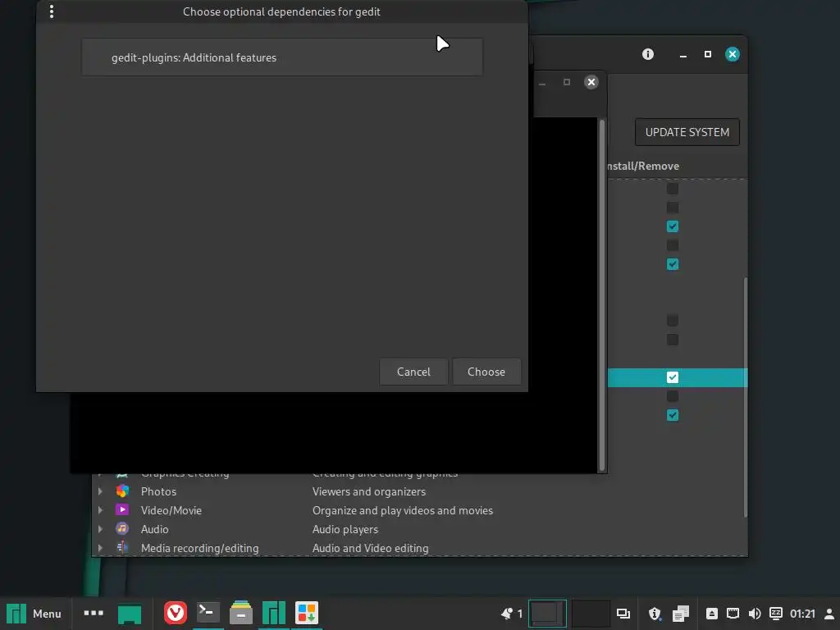
Task: Open the shield security tray icon
Action: pos(655,614)
